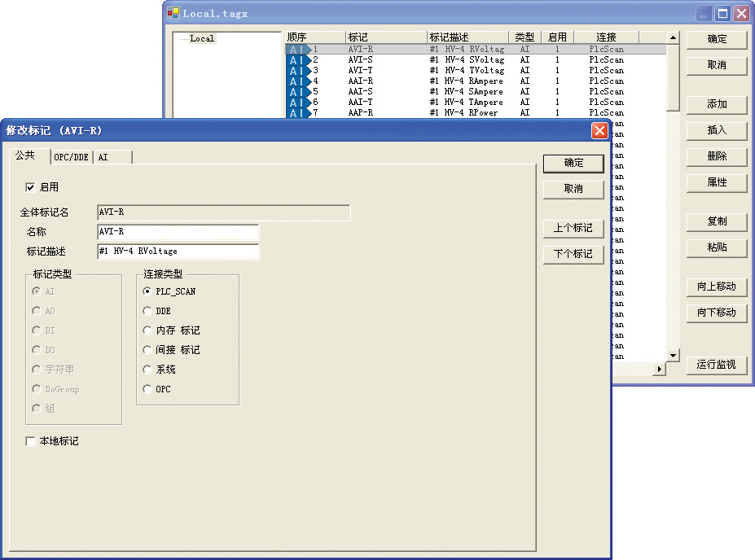Toggle the 启用 checkbox
The height and width of the screenshot is (560, 755).
31,187
